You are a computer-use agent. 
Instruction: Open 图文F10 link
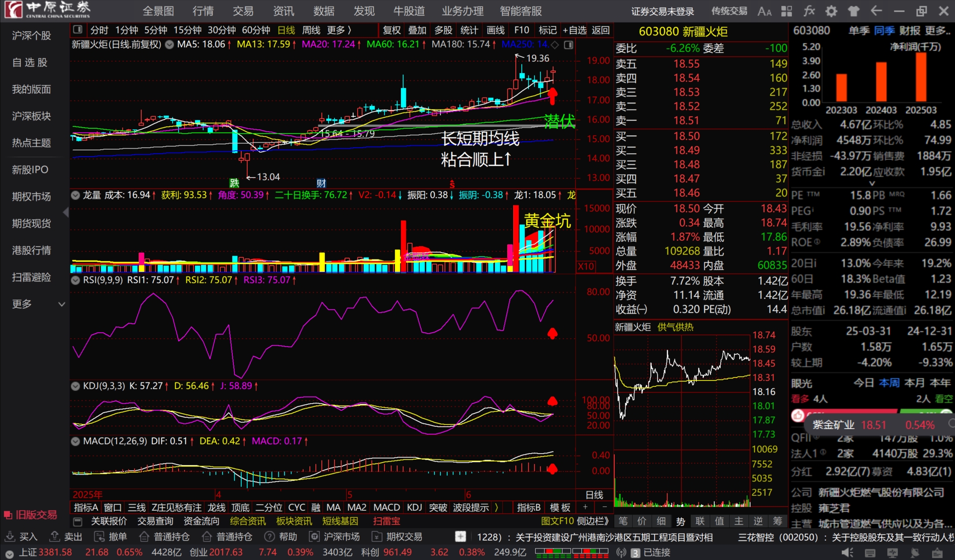pos(557,521)
